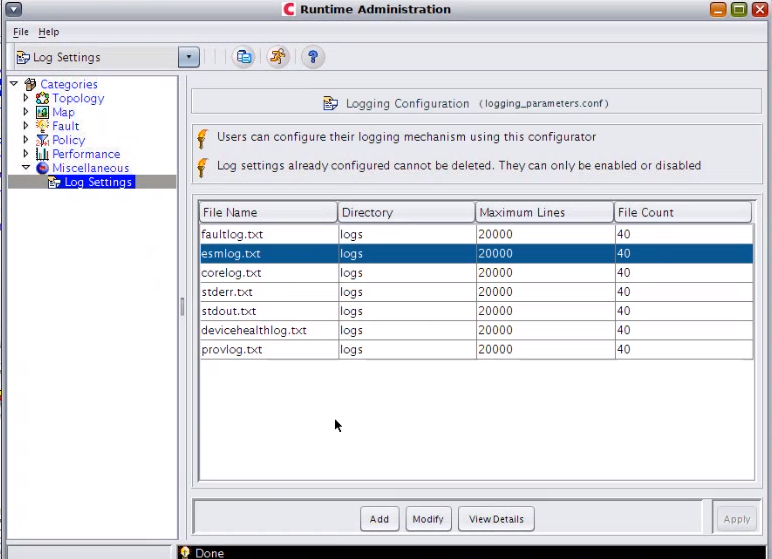Screen dimensions: 772x559
Task: Click the Map category icon
Action: tap(42, 112)
